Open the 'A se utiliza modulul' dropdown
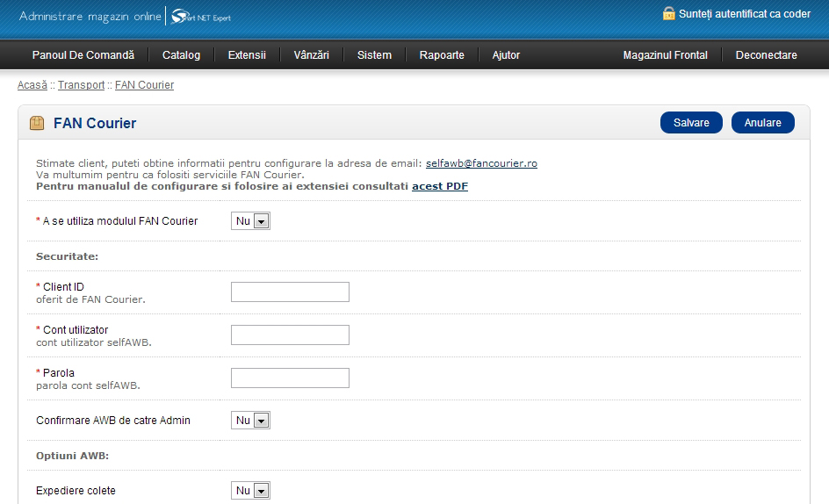 [250, 221]
